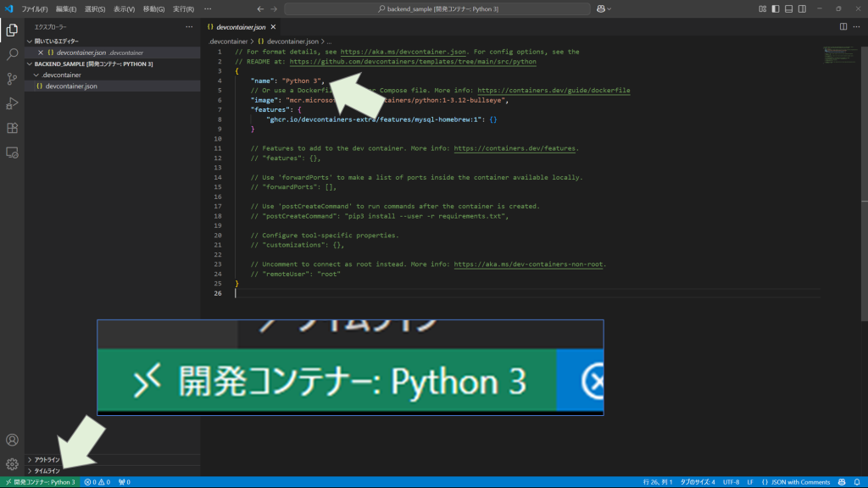This screenshot has width=868, height=488.
Task: Collapse the BACKEND_SAMPLE workspace section
Action: pos(30,64)
